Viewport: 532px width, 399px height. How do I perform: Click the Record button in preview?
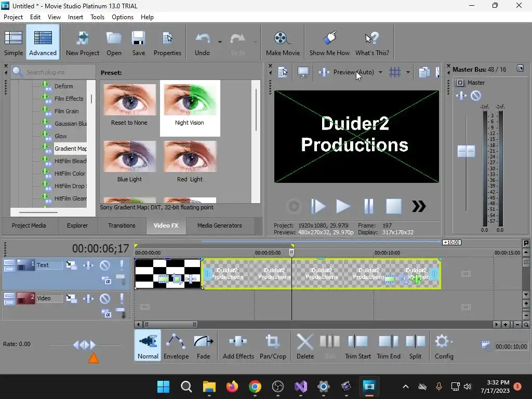pyautogui.click(x=294, y=206)
